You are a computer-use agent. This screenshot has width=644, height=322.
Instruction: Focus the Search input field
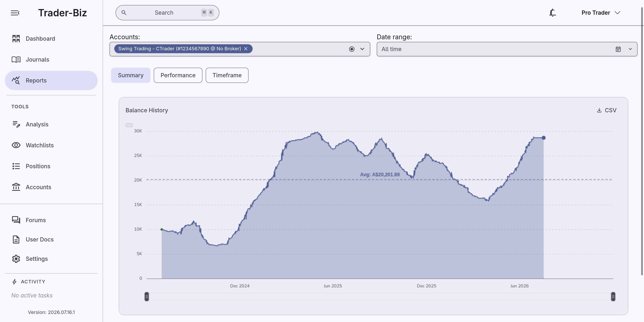[167, 13]
